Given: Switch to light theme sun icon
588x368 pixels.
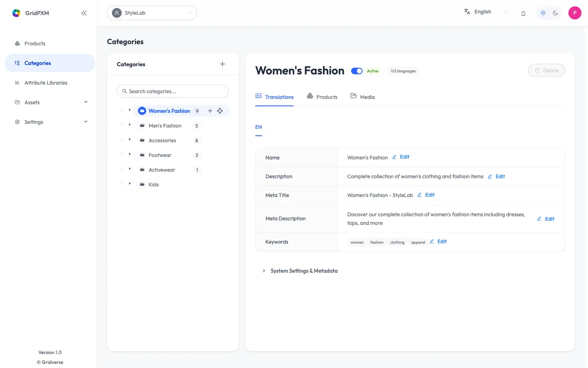Looking at the screenshot, I should pos(543,13).
